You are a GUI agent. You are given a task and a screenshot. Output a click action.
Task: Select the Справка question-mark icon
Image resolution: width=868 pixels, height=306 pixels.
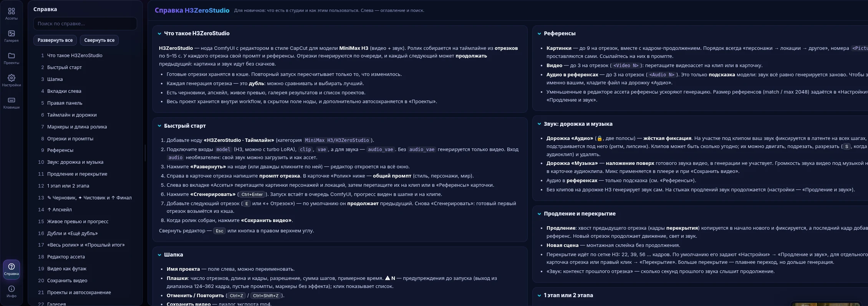[x=12, y=269]
